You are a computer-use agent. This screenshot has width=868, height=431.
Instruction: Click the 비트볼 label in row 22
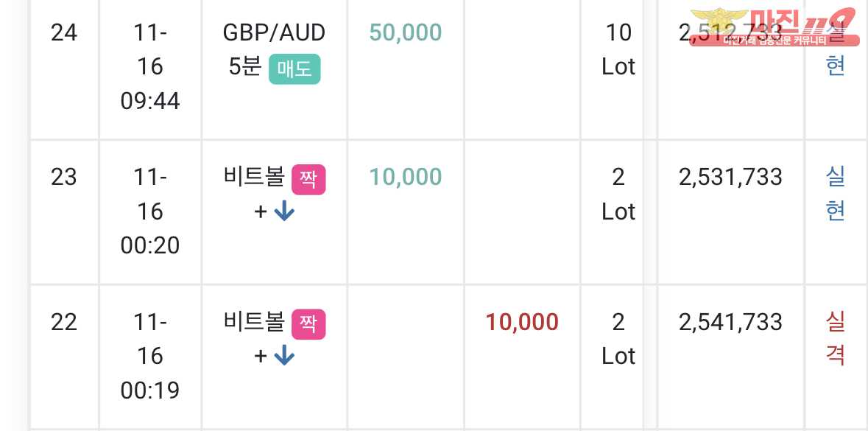coord(254,322)
